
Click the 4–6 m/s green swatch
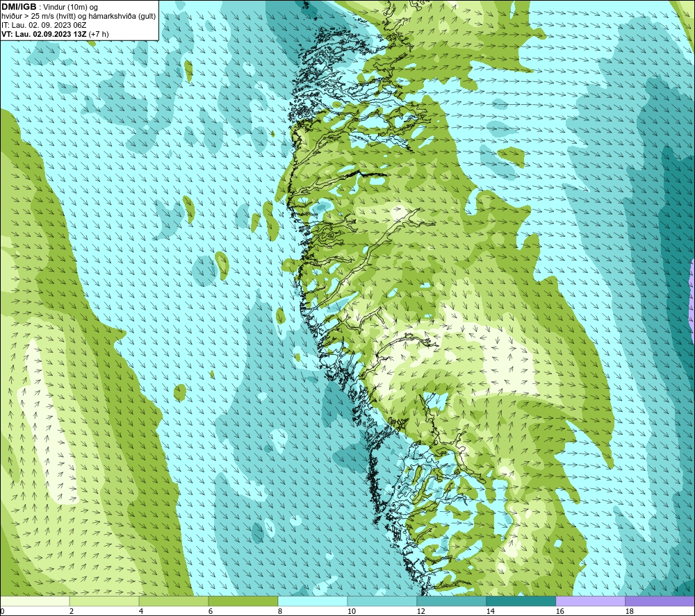click(174, 601)
